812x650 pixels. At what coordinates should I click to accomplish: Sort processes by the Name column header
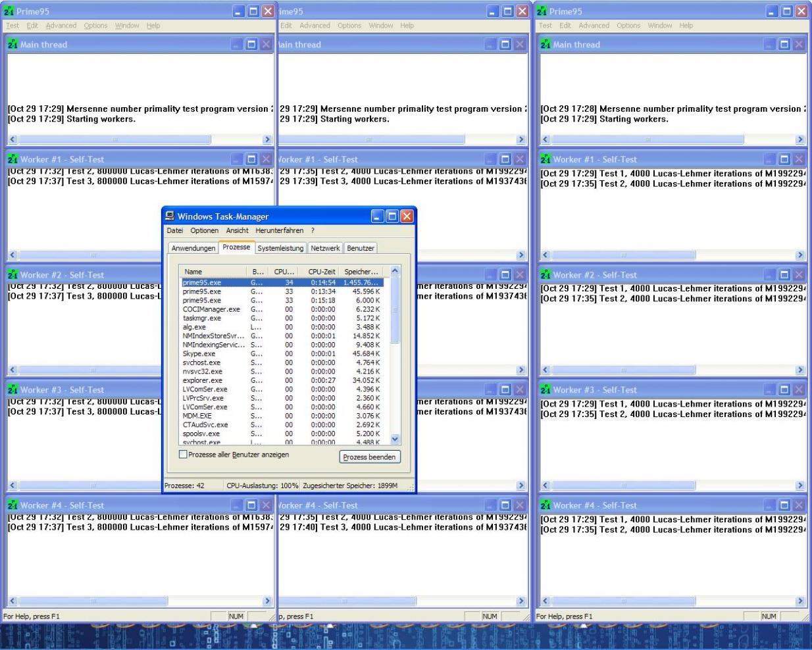(213, 271)
